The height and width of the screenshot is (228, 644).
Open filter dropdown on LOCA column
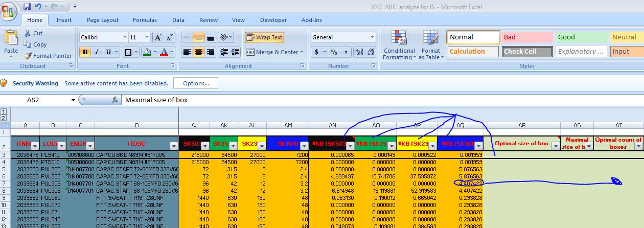(61, 146)
